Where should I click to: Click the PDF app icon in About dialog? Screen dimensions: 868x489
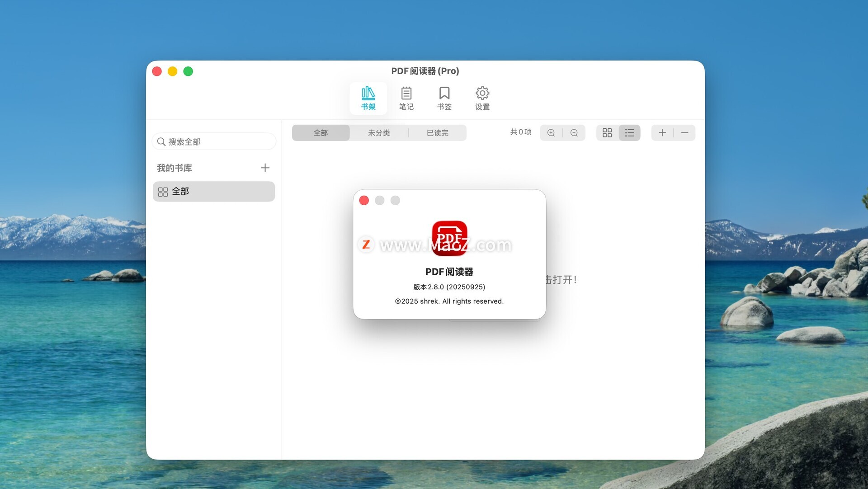pos(449,238)
